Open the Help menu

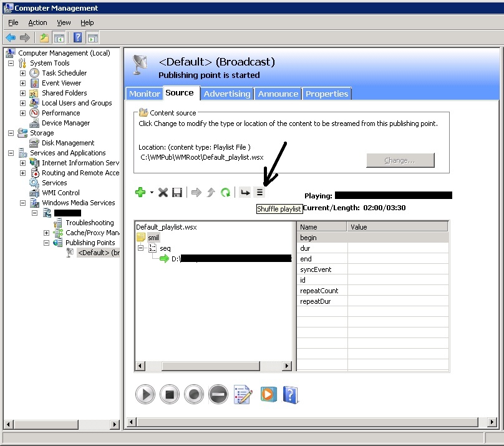[87, 22]
